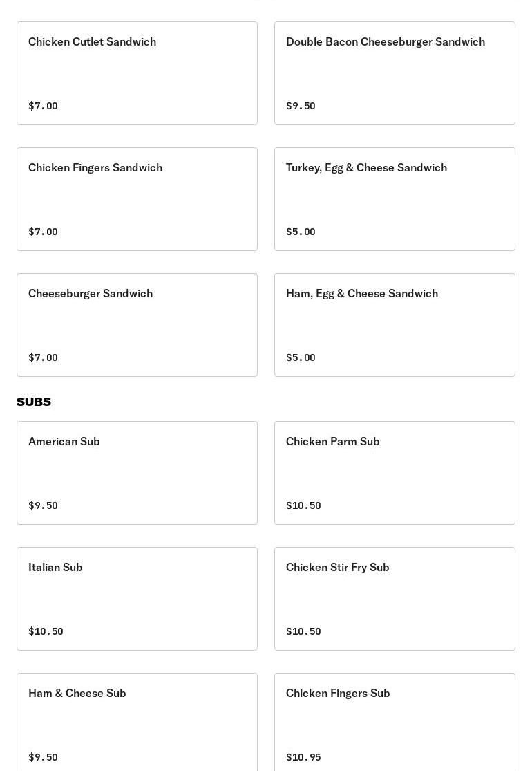The image size is (532, 771).
Task: Click the Ham & Cheese Sub card
Action: coord(137,723)
